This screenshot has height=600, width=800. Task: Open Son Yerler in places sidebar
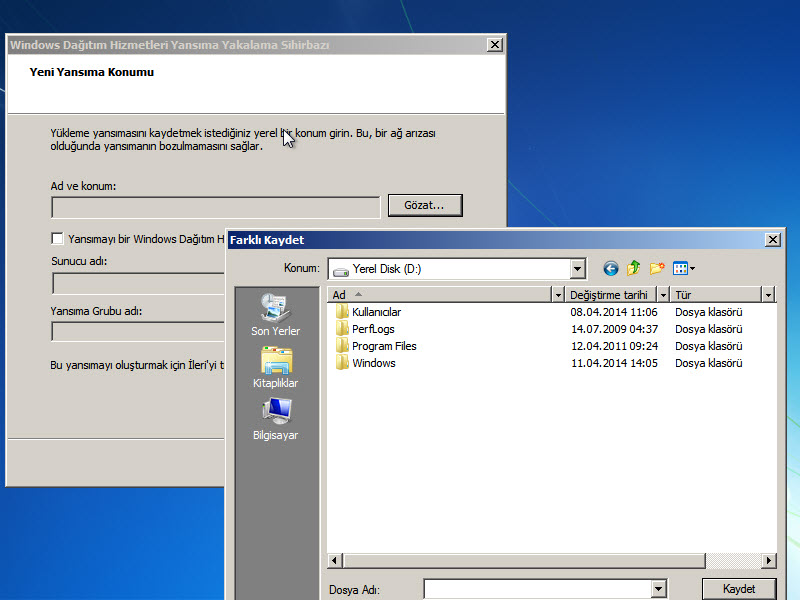point(275,314)
